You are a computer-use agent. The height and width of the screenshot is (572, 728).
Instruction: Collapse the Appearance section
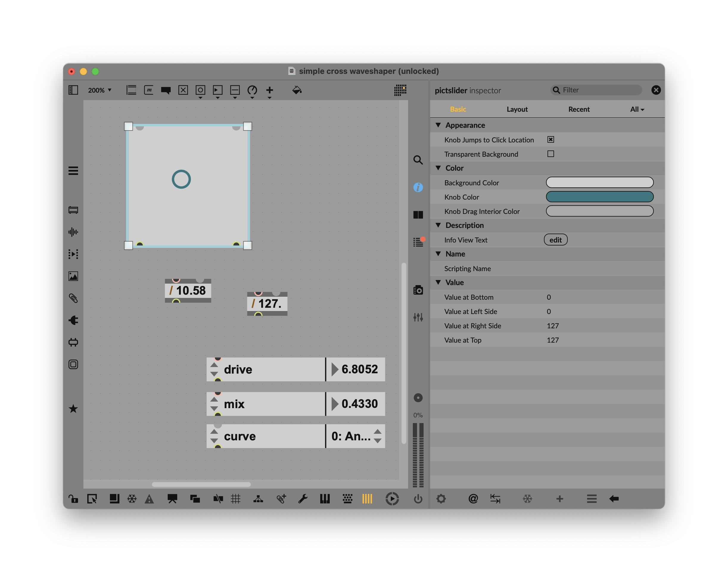click(x=438, y=125)
